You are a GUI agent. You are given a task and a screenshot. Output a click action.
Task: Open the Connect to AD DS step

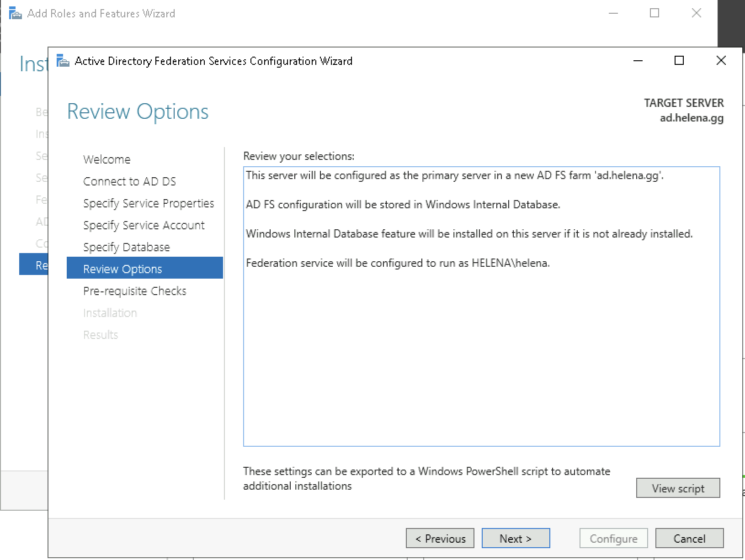tap(129, 181)
